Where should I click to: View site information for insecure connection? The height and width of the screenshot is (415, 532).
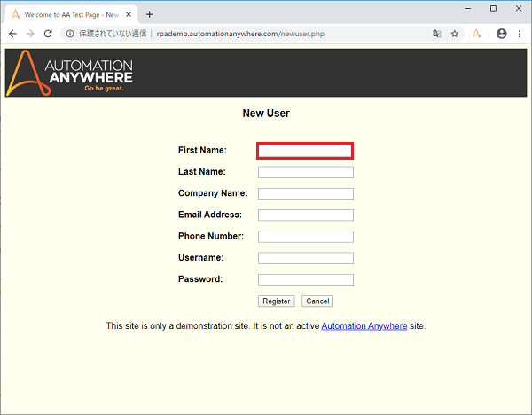pos(70,34)
